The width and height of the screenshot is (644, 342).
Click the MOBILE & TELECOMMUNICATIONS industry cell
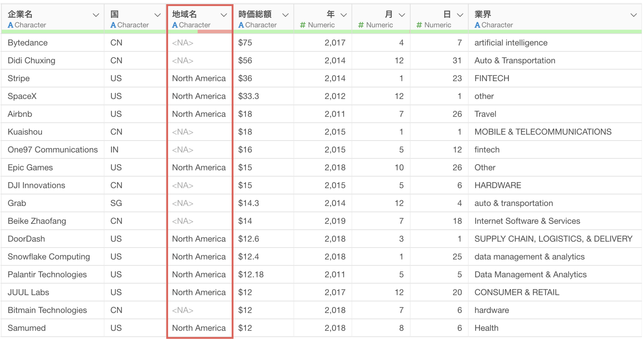(555, 132)
